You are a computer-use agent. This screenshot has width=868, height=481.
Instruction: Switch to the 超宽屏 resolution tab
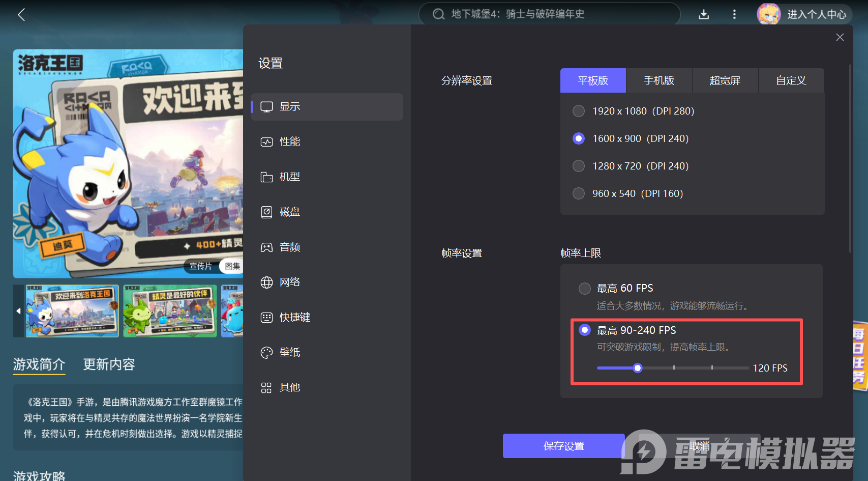pyautogui.click(x=725, y=80)
